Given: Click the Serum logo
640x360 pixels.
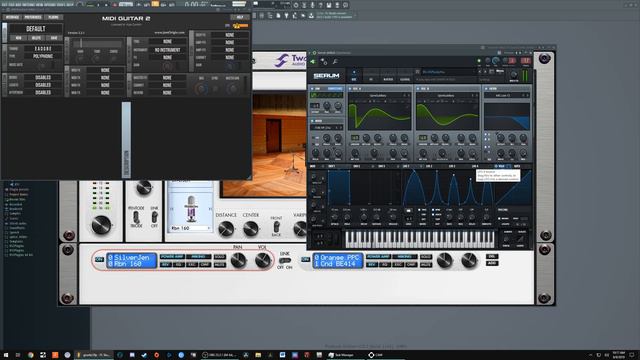Looking at the screenshot, I should pyautogui.click(x=326, y=76).
